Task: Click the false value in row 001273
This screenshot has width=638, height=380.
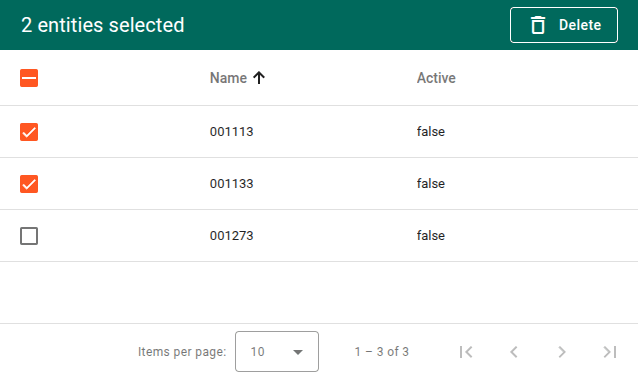Action: point(430,236)
